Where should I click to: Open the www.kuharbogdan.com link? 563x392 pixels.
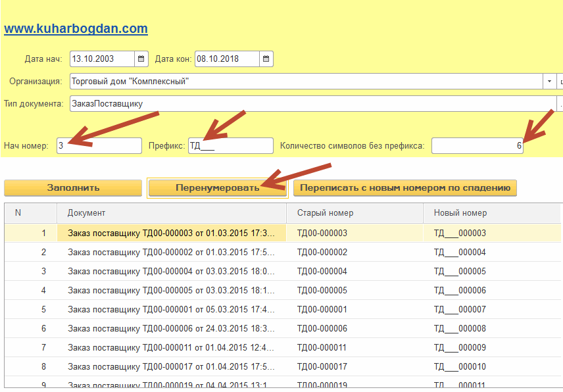point(76,29)
